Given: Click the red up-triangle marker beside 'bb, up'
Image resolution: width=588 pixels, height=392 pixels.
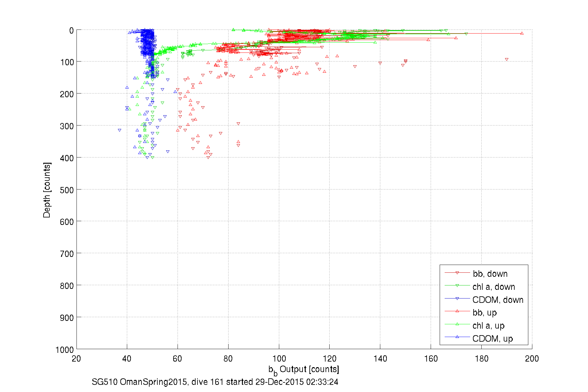Looking at the screenshot, I should pyautogui.click(x=457, y=311).
